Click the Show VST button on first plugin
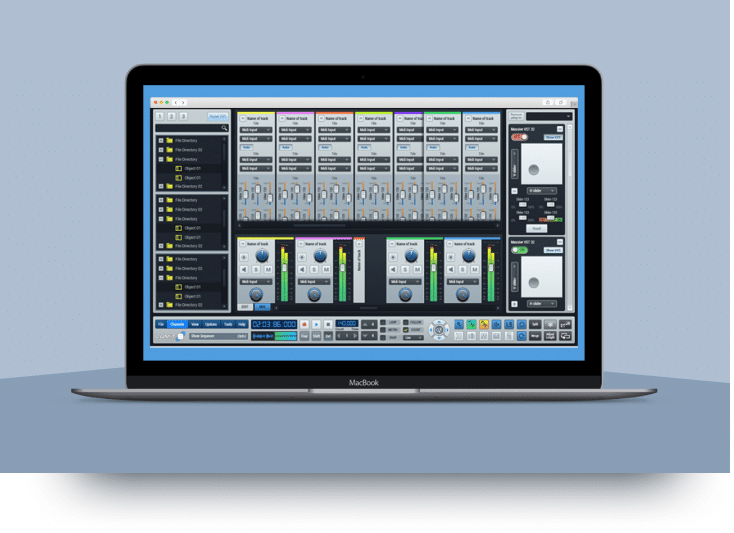This screenshot has width=734, height=533. (553, 137)
